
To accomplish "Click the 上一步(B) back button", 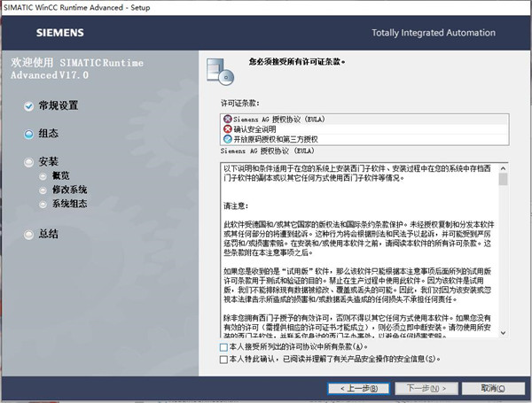I will click(x=358, y=389).
